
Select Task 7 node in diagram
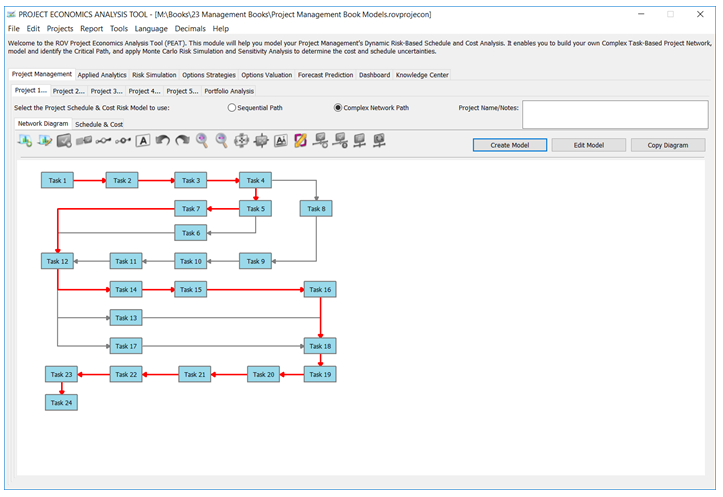point(191,208)
